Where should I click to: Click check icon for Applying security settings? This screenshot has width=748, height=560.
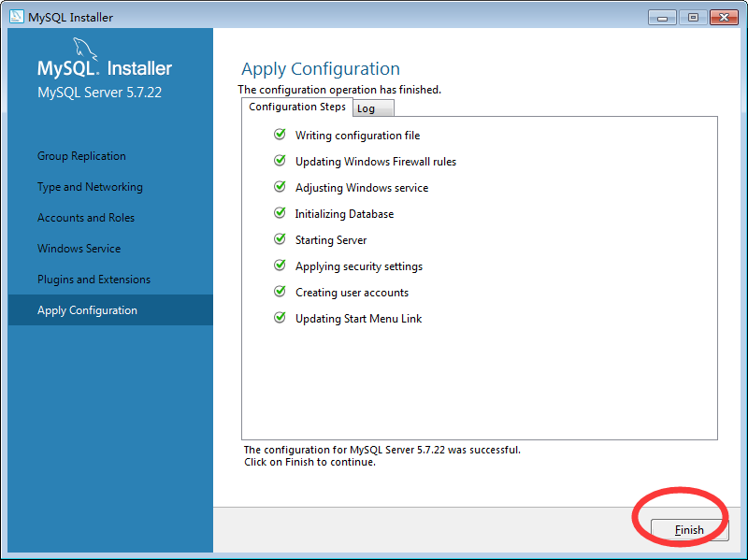280,266
